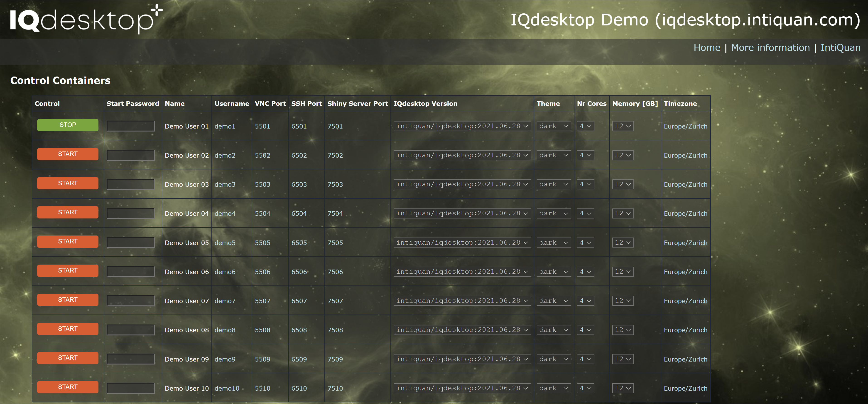868x404 pixels.
Task: Start the Demo User 02 container
Action: (68, 154)
